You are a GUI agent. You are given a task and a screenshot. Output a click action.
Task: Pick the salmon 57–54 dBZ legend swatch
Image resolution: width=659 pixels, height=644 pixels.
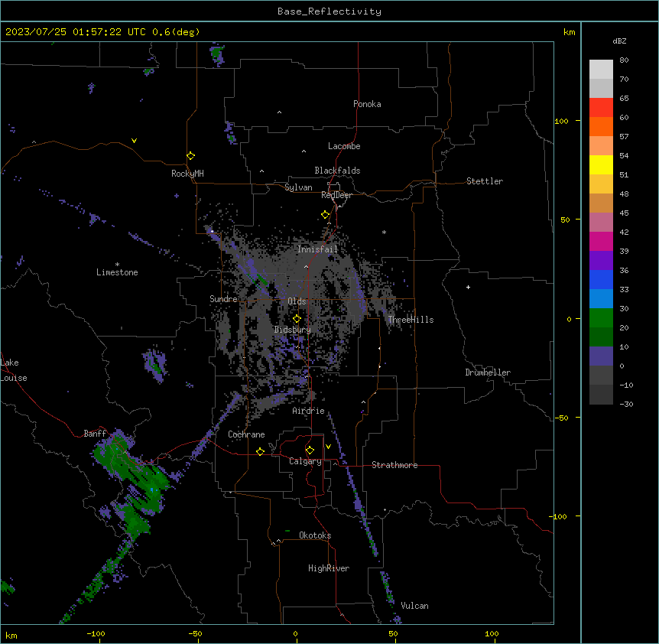click(x=601, y=145)
